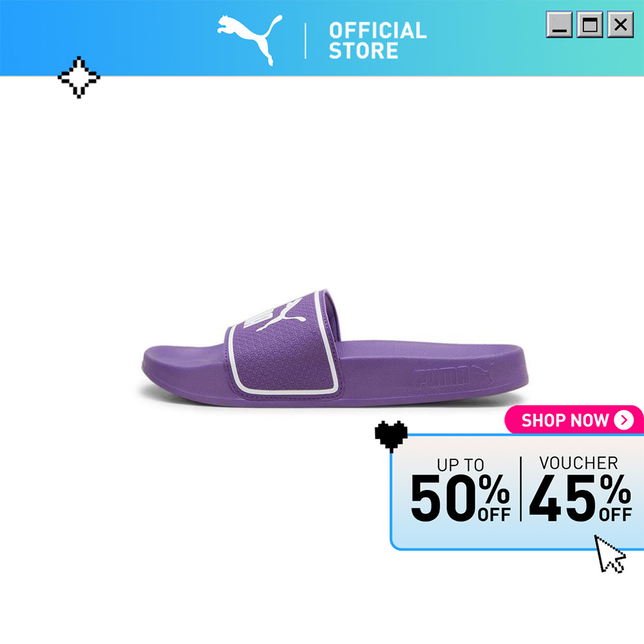This screenshot has width=644, height=644.
Task: Click the pixelated arrow cursor icon
Action: 610,554
